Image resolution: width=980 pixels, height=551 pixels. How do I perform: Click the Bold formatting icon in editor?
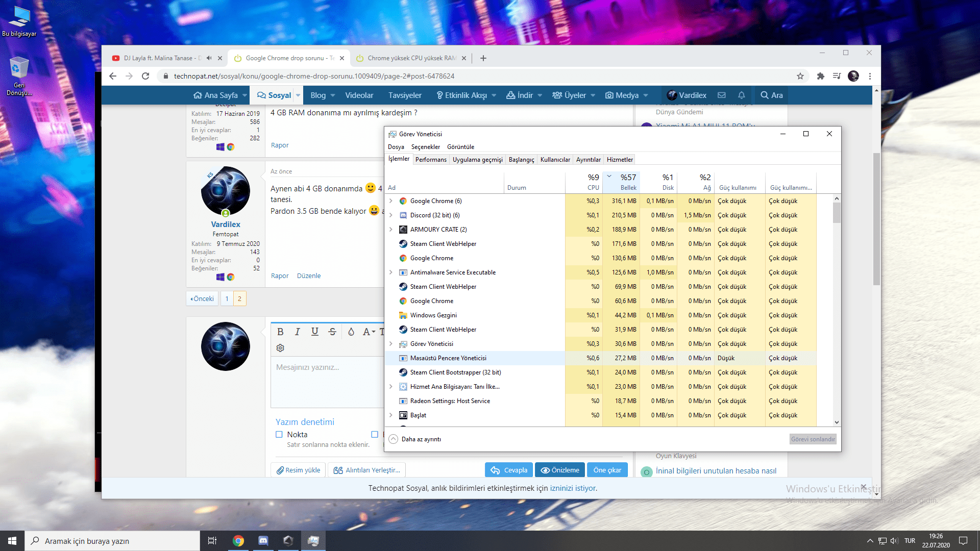point(280,332)
